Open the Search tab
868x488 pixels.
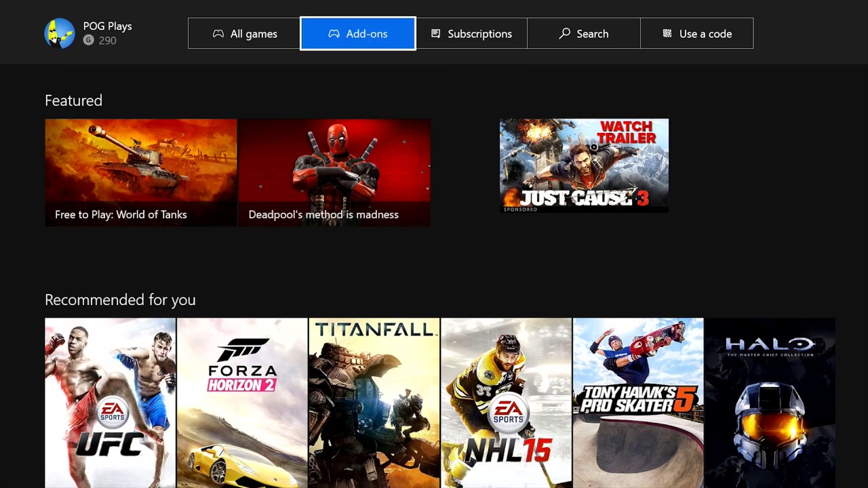coord(584,33)
